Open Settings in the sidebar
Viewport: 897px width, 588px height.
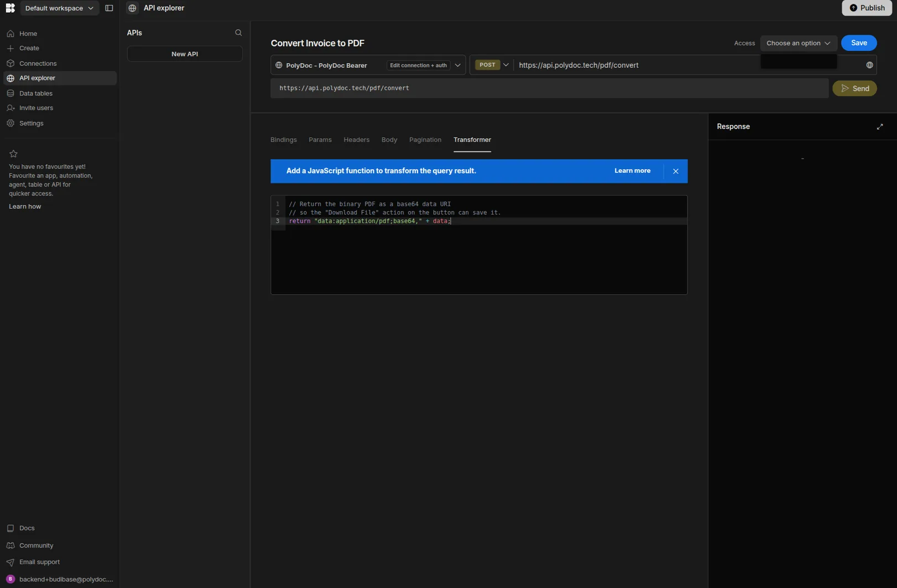tap(60, 123)
